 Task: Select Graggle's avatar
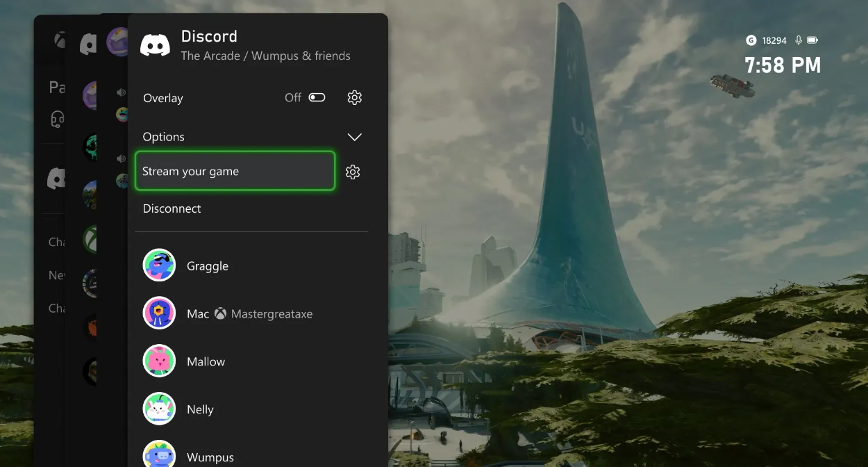tap(159, 265)
